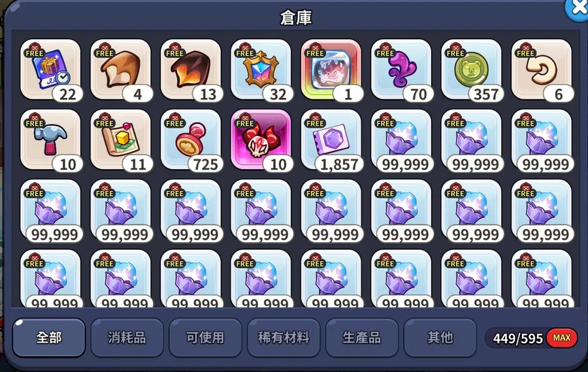The height and width of the screenshot is (372, 588).
Task: Click the curled cream swirl item with 6
Action: (541, 70)
